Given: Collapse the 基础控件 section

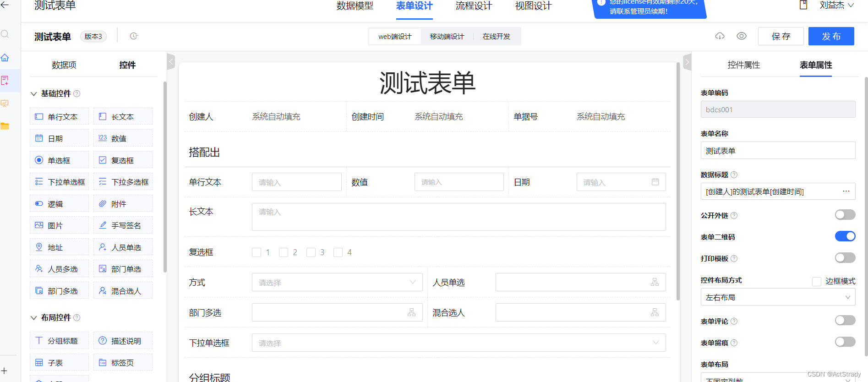Looking at the screenshot, I should tap(33, 94).
